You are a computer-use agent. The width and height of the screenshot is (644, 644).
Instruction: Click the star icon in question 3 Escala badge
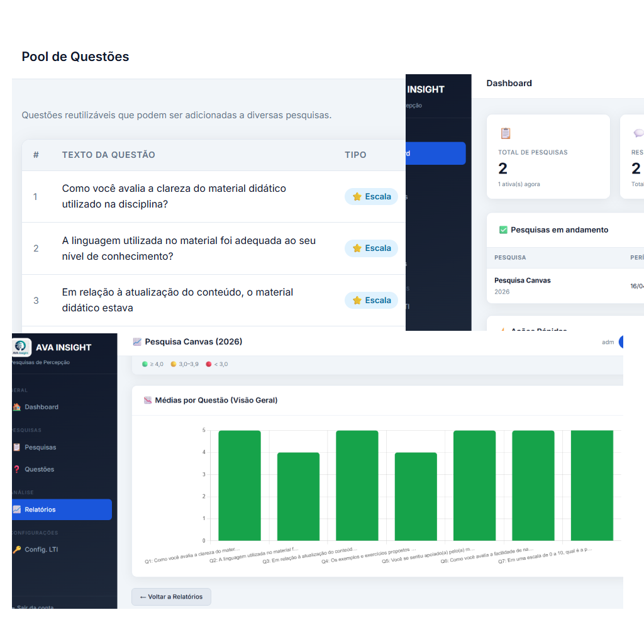[357, 300]
